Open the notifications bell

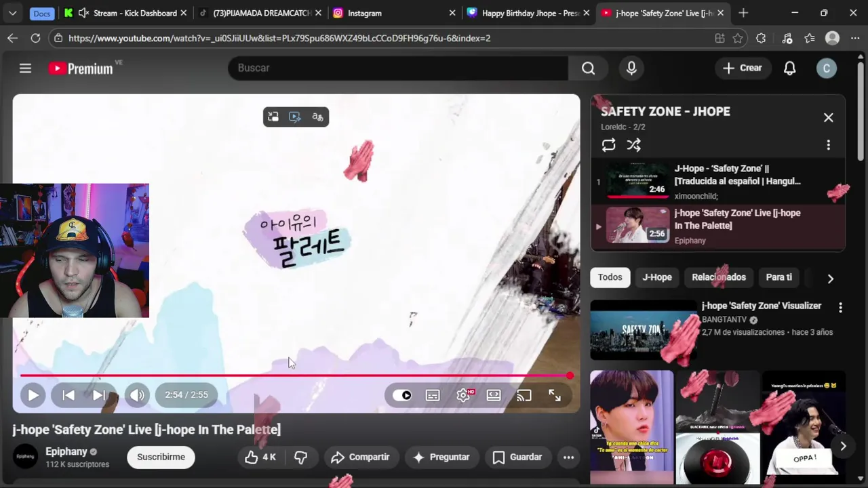pos(789,68)
